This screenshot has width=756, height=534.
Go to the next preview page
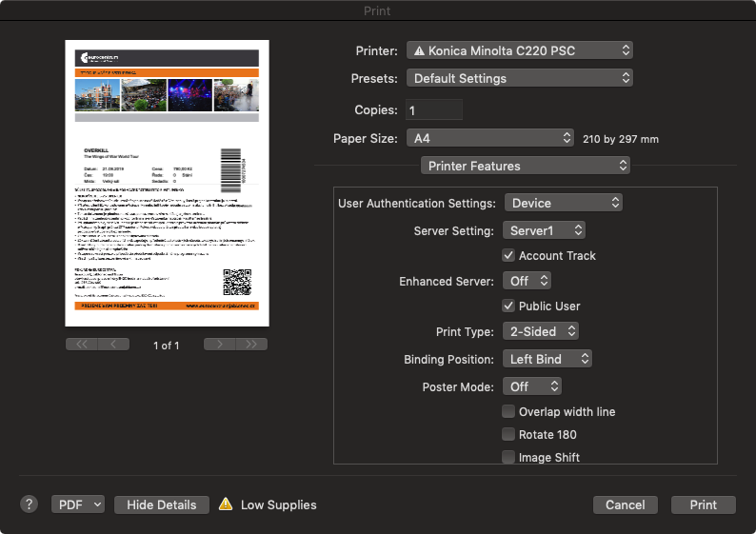[x=220, y=345]
